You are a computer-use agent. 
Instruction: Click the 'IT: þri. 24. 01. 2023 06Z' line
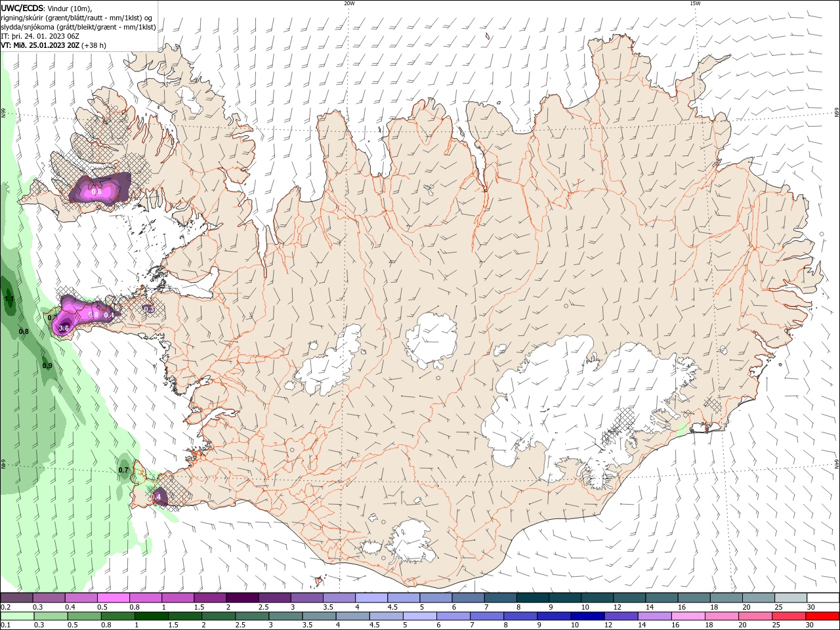click(x=41, y=37)
